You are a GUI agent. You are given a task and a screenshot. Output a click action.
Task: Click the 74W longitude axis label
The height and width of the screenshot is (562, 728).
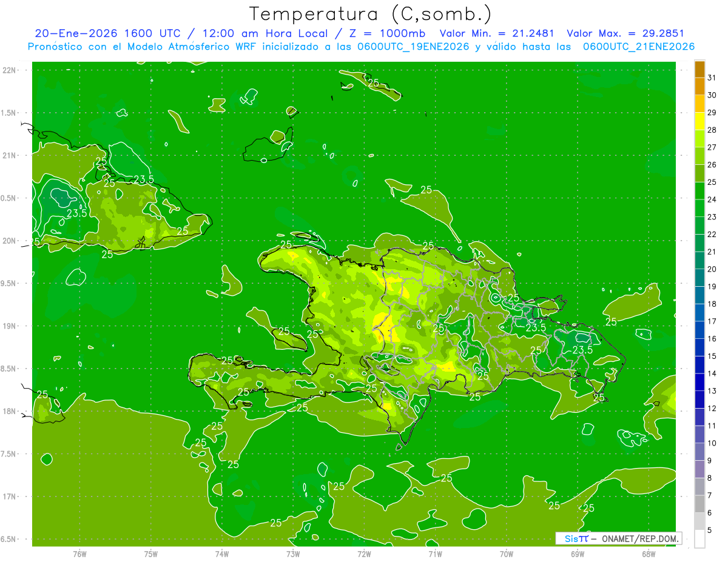222,554
